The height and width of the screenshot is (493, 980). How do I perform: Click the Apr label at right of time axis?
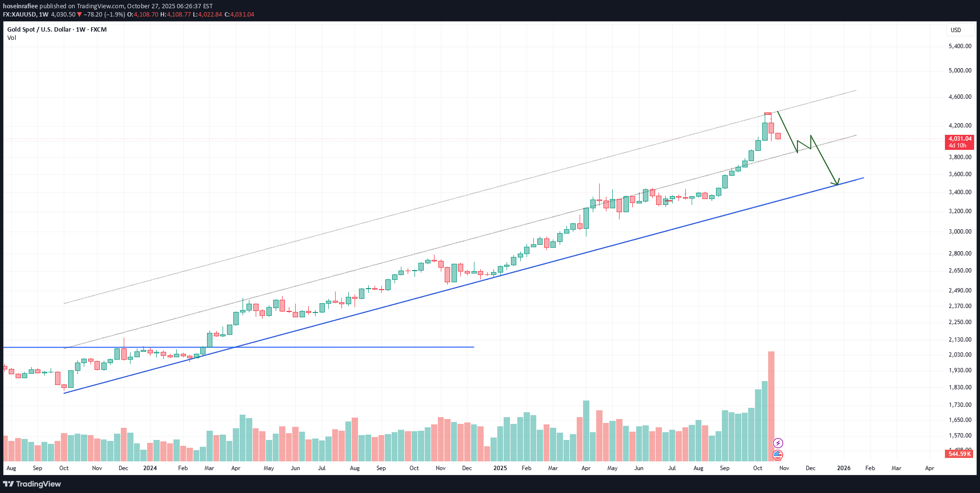pos(929,468)
